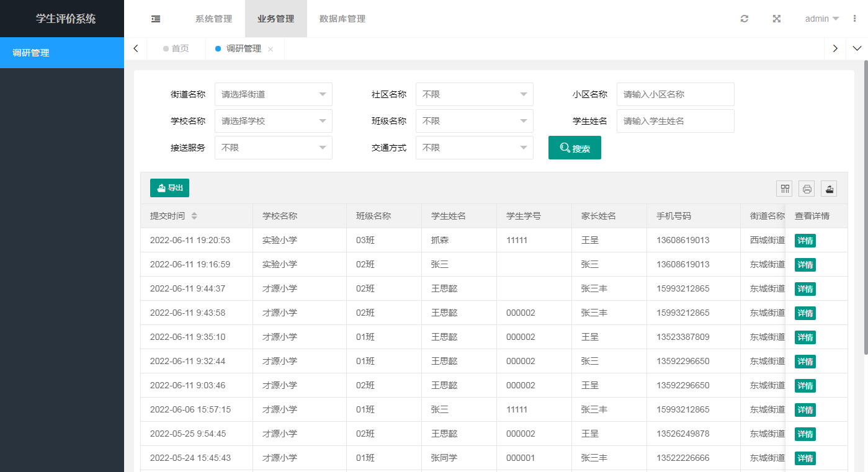This screenshot has width=868, height=472.
Task: Expand the 学校名称 dropdown
Action: click(x=273, y=121)
